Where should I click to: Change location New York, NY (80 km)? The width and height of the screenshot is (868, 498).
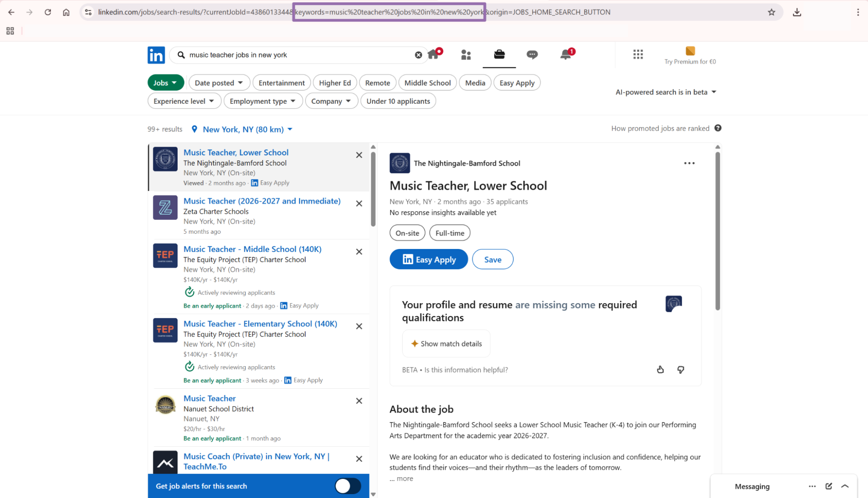[x=248, y=129]
